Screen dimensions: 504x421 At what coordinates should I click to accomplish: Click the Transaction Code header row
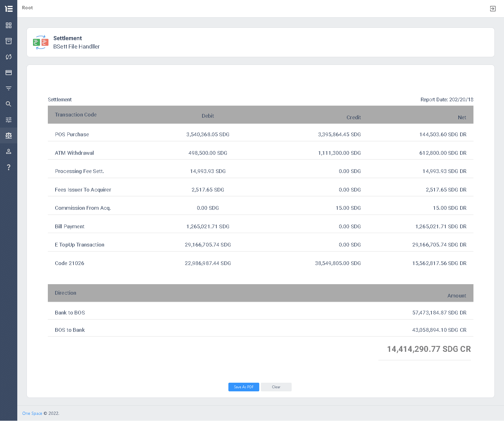(x=260, y=115)
